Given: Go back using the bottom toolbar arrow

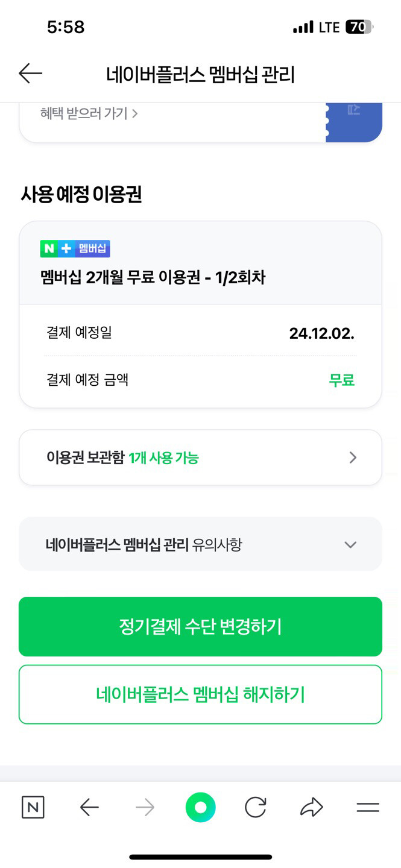Looking at the screenshot, I should click(89, 807).
